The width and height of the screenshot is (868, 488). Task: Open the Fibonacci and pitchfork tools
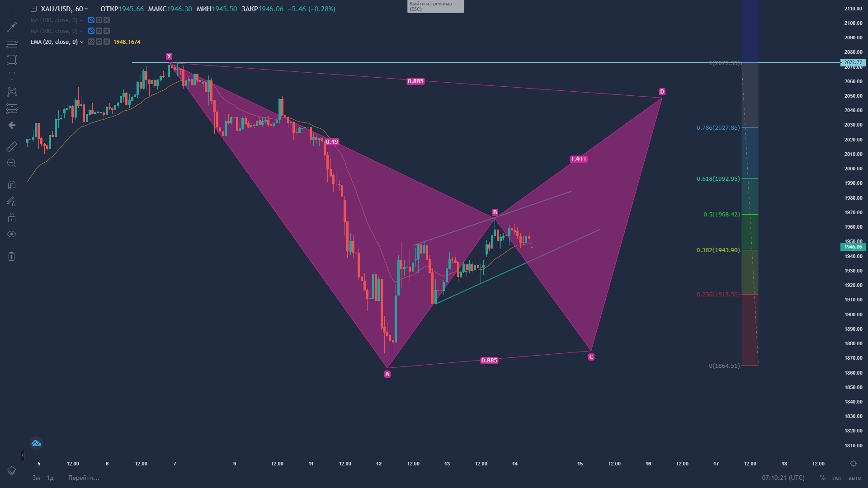pos(12,43)
